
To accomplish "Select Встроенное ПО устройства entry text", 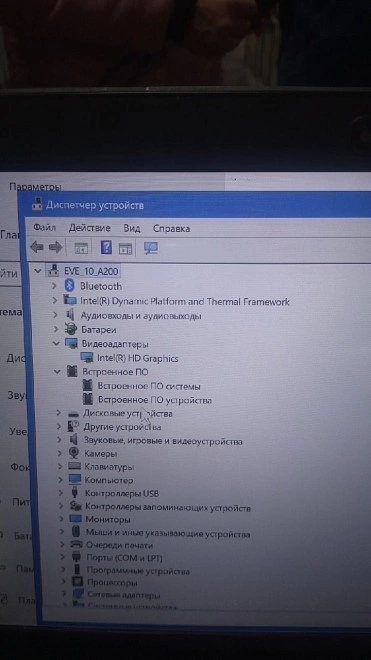I will coord(155,400).
